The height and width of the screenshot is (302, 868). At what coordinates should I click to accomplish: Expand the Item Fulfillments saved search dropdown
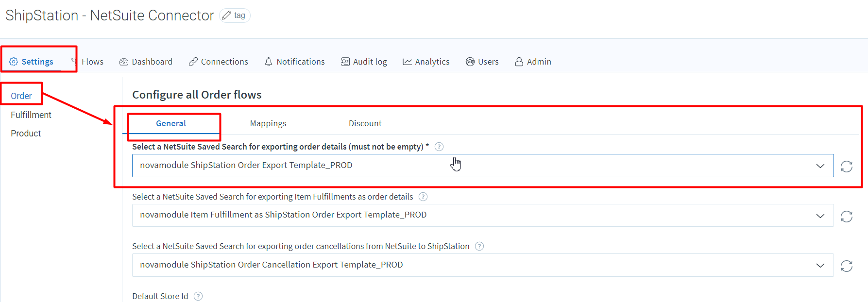coord(820,216)
